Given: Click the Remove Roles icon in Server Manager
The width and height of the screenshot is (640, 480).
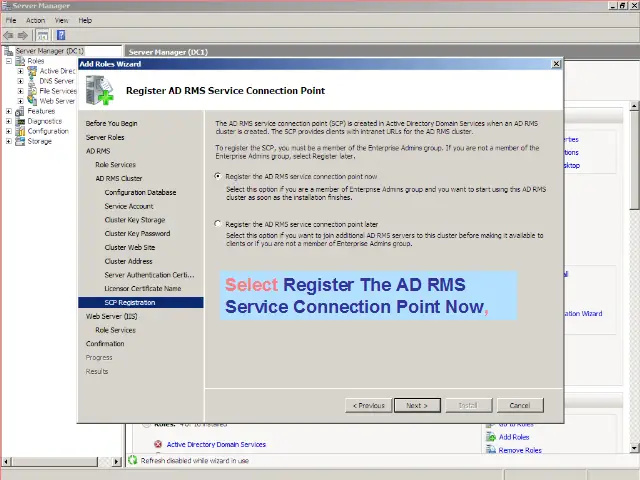Looking at the screenshot, I should point(491,450).
